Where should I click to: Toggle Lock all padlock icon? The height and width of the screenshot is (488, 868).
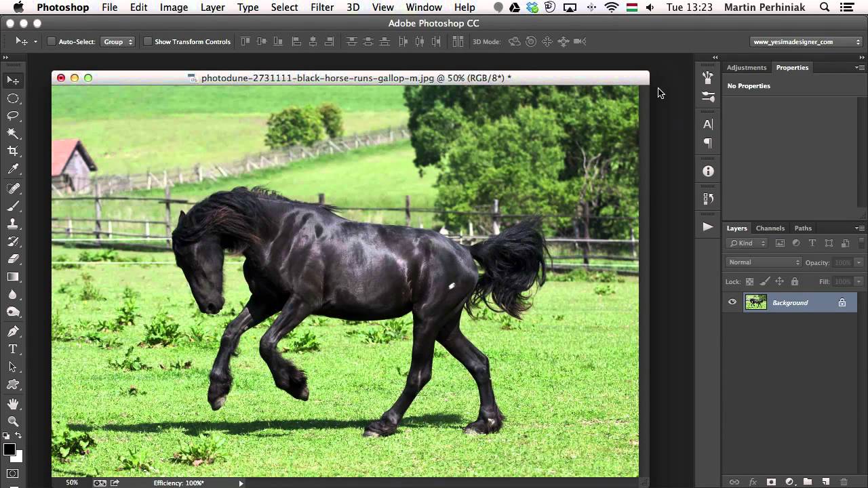(795, 281)
